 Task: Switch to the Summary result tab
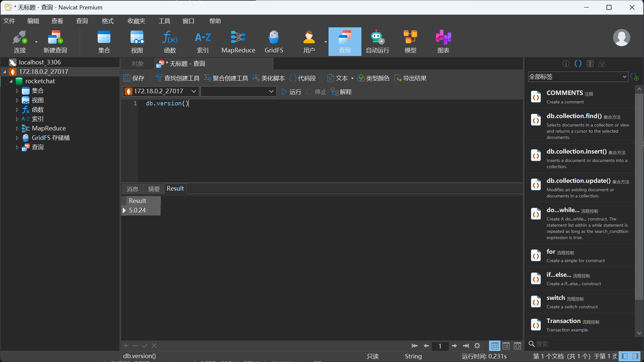point(154,189)
